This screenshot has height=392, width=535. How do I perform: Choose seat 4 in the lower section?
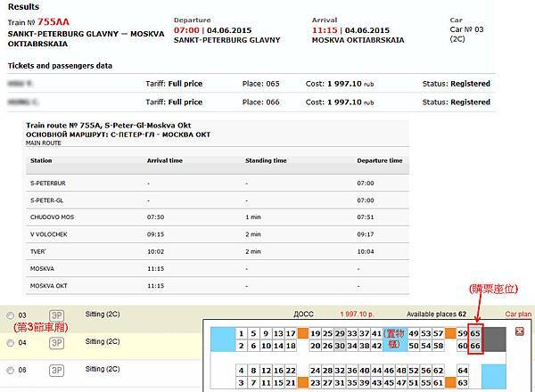pyautogui.click(x=242, y=371)
